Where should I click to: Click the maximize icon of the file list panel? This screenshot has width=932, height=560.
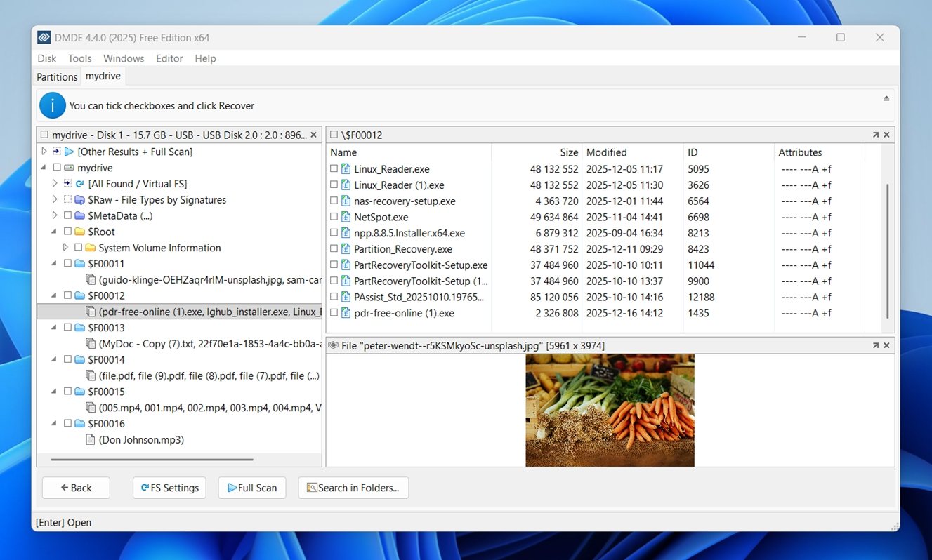876,135
